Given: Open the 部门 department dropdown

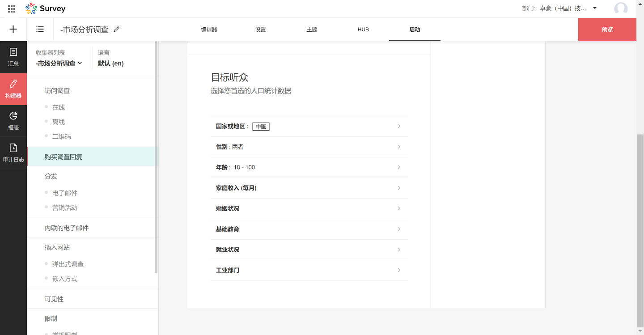Looking at the screenshot, I should pos(594,8).
